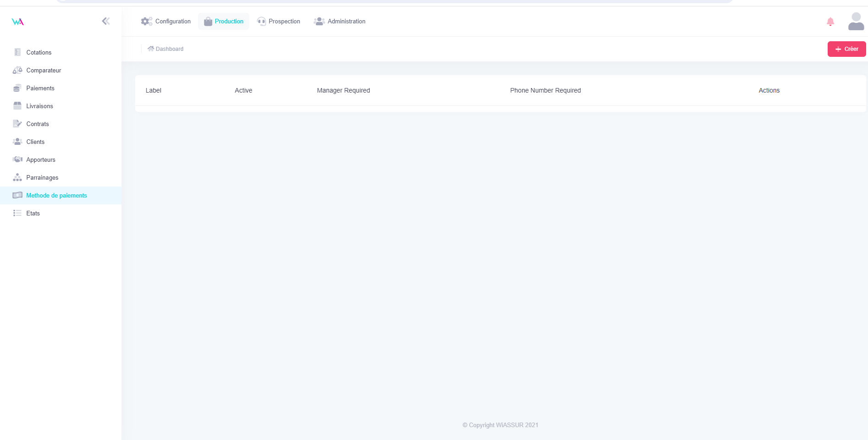This screenshot has width=868, height=440.
Task: Click the Paiements coins icon
Action: pyautogui.click(x=17, y=88)
